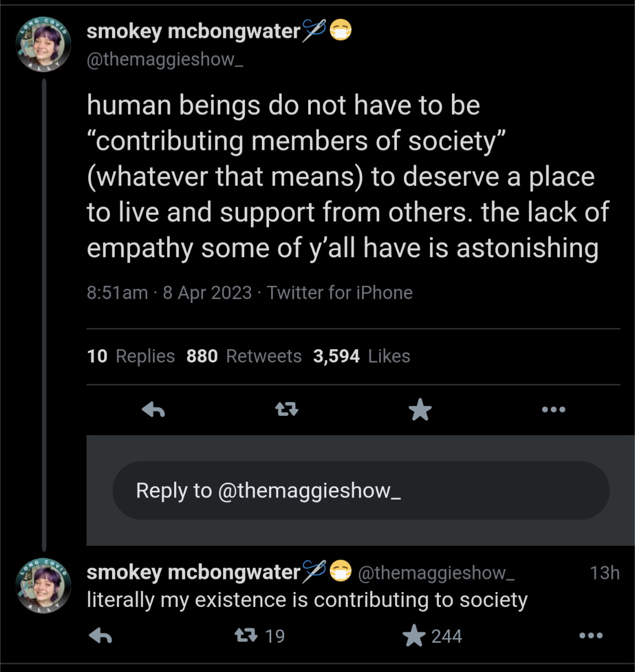Reply to the main tweet via arrow icon
The image size is (635, 672).
point(153,409)
